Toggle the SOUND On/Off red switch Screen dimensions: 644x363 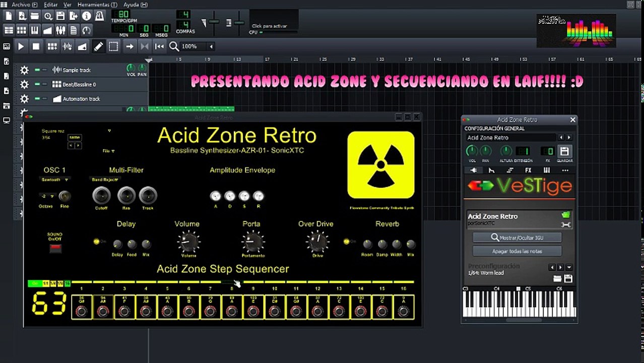[55, 248]
